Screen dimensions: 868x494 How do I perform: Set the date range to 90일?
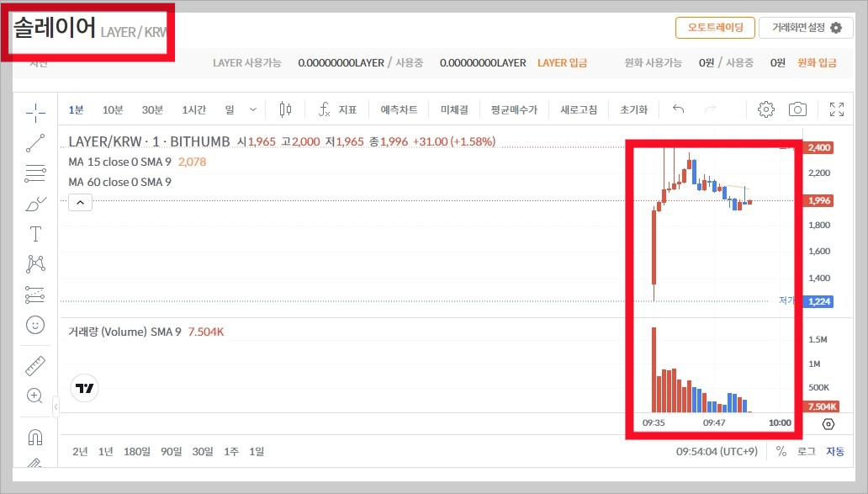[171, 451]
